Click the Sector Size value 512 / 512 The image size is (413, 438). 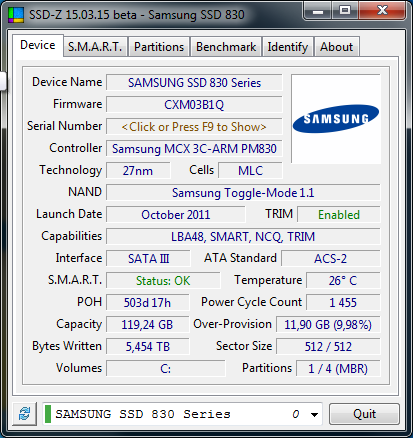(x=328, y=347)
